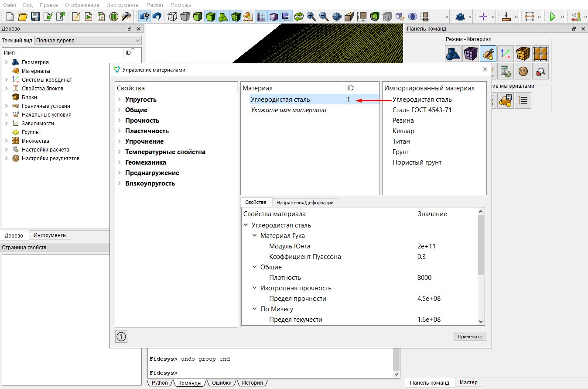Click the magnifier with red square icon
588x389 pixels.
coord(540,71)
